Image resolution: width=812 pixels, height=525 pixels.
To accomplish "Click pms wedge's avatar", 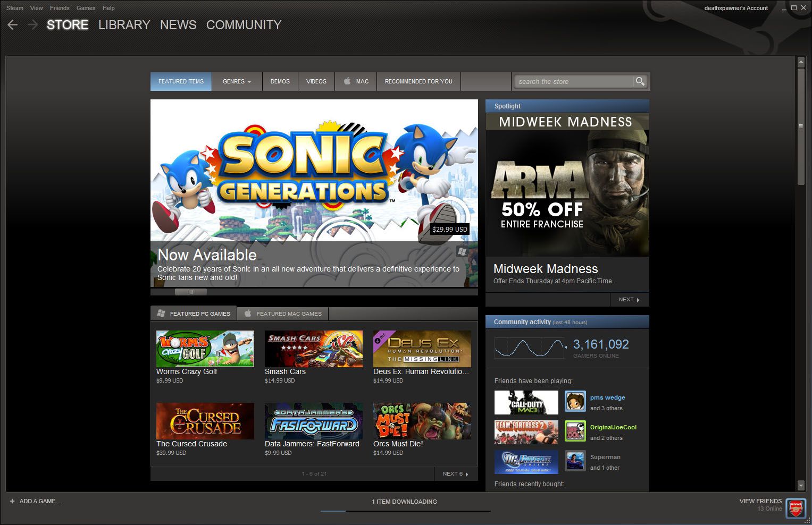I will pyautogui.click(x=575, y=402).
